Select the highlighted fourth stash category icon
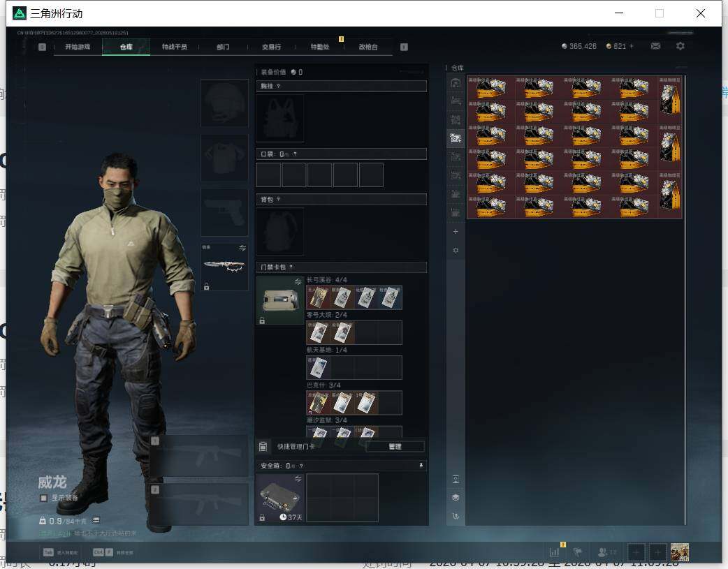 tap(456, 138)
